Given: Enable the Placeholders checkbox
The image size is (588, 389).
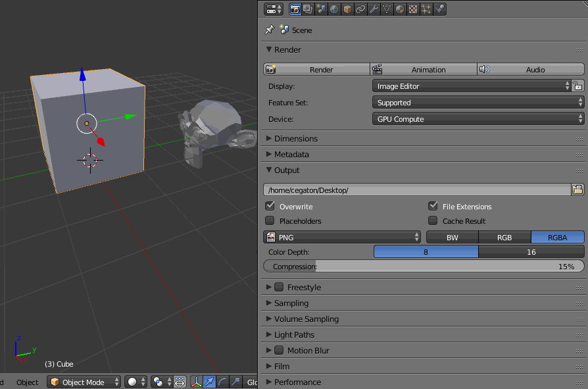Looking at the screenshot, I should (x=270, y=221).
